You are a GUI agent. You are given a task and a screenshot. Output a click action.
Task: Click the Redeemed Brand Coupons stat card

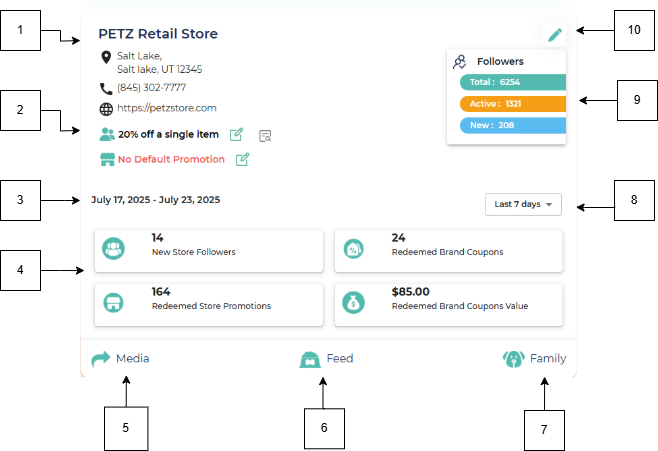[x=448, y=251]
